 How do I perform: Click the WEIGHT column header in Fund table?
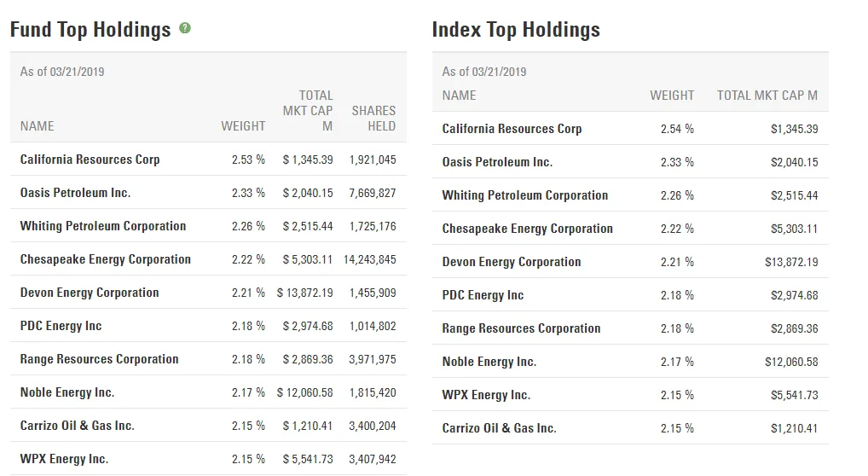coord(243,126)
